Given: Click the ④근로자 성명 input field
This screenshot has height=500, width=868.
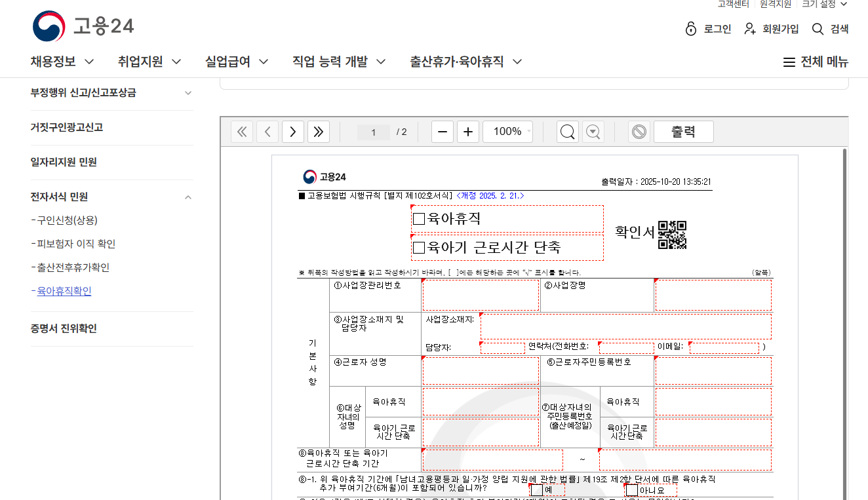Looking at the screenshot, I should coord(481,371).
